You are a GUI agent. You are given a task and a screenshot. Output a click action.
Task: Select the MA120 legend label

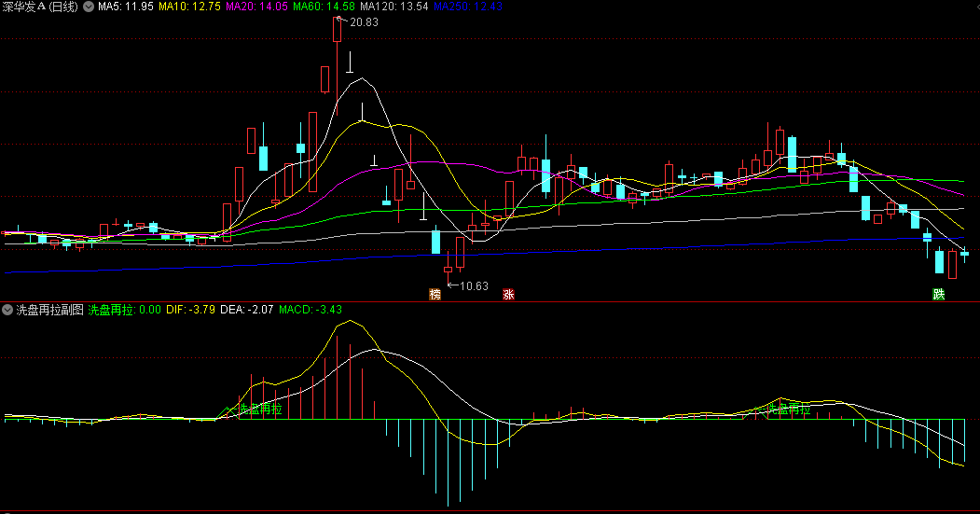point(395,7)
